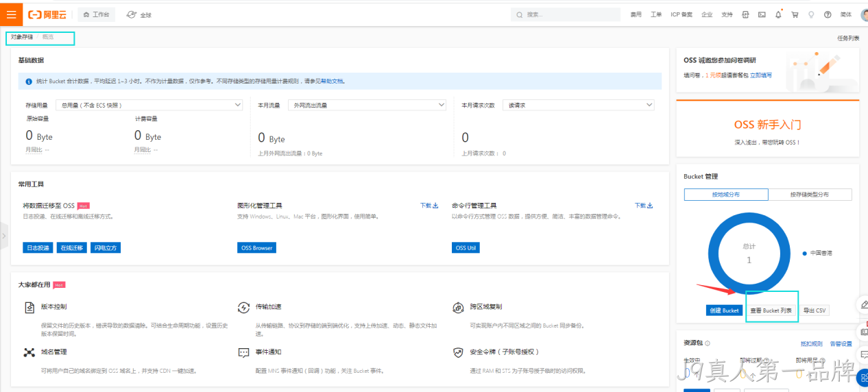Open the OSS Browser button

coord(256,247)
